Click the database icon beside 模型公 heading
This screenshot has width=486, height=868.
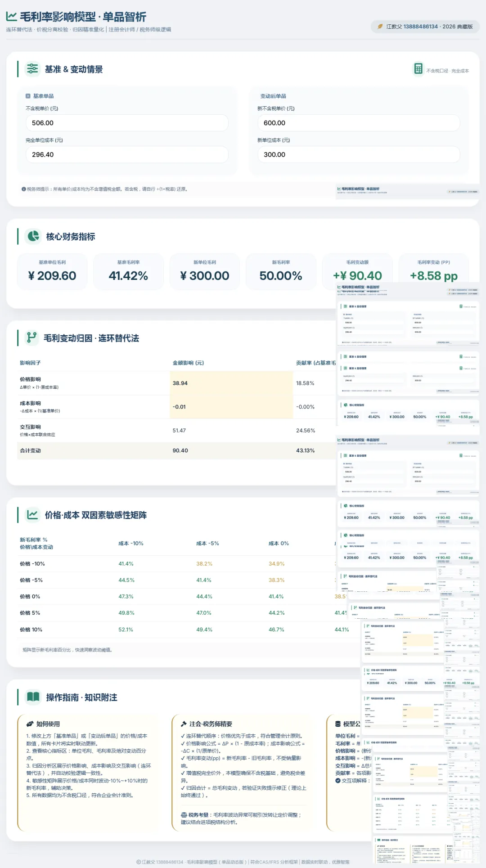(x=338, y=724)
